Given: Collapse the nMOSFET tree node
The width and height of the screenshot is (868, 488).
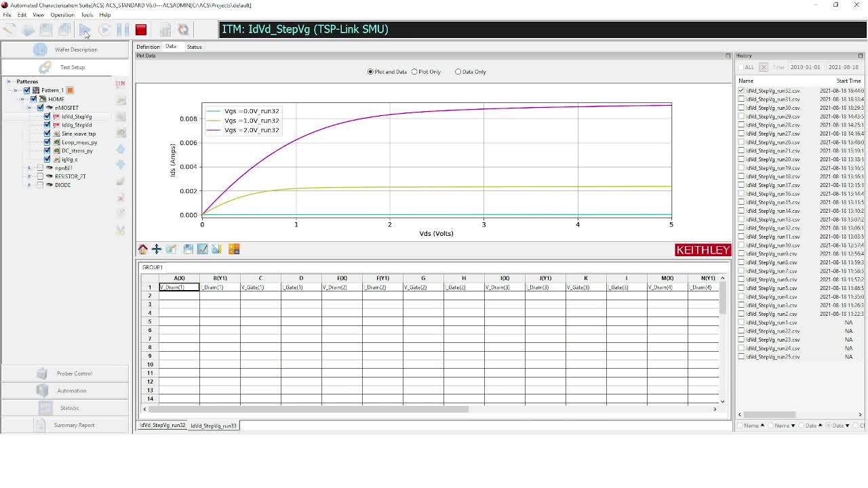Looking at the screenshot, I should tap(28, 108).
